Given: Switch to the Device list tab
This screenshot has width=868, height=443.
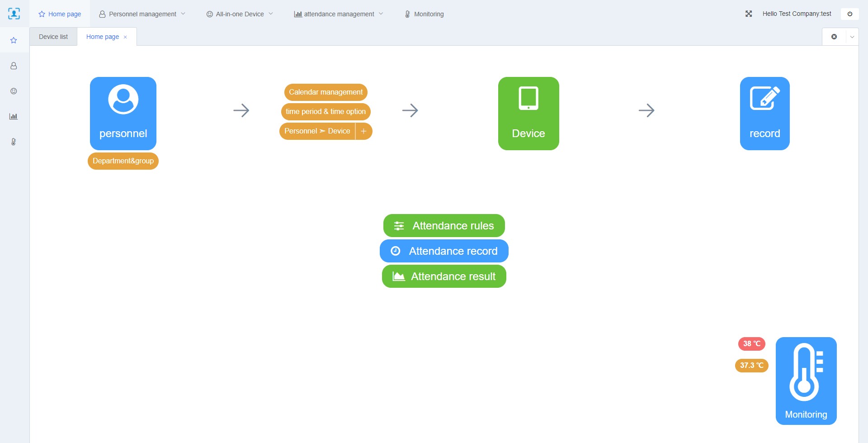Looking at the screenshot, I should pyautogui.click(x=53, y=37).
